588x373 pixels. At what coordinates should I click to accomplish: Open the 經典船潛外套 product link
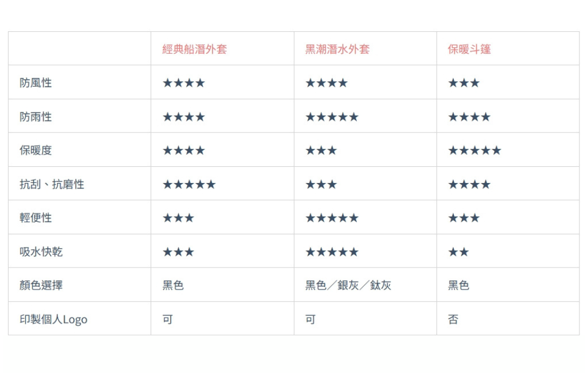(x=195, y=50)
